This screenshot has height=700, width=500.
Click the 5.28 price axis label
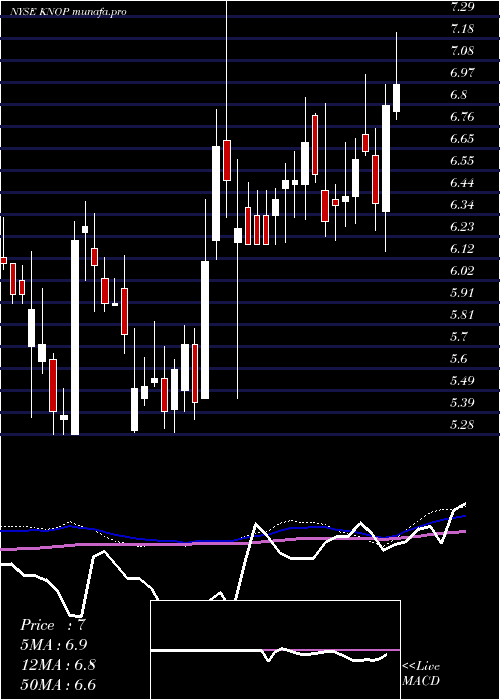(x=462, y=424)
